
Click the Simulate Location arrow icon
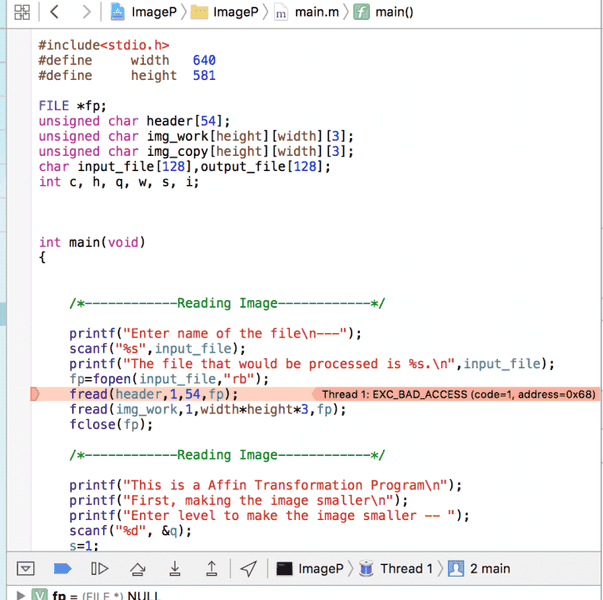pos(248,568)
